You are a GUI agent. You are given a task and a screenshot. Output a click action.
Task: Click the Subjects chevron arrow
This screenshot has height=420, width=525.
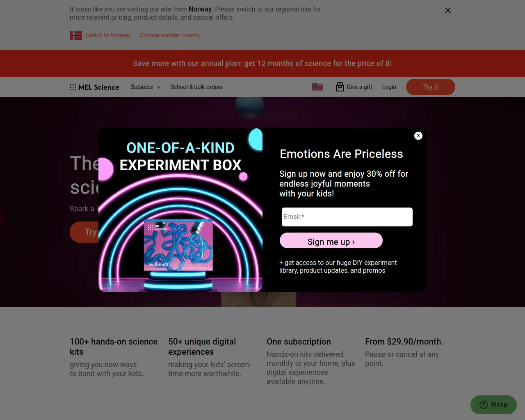coord(158,87)
